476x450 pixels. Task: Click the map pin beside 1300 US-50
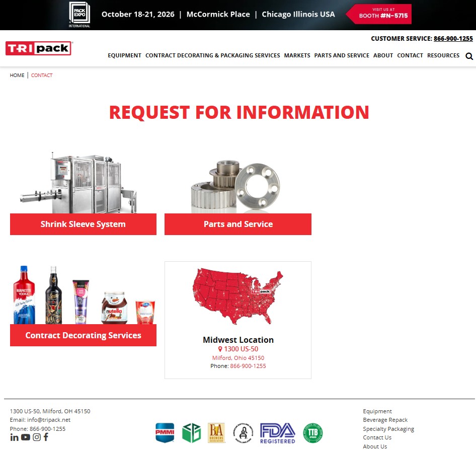pos(220,349)
